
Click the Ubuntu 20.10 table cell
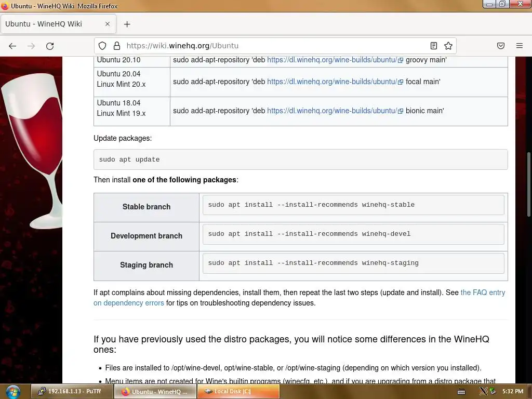pyautogui.click(x=132, y=61)
